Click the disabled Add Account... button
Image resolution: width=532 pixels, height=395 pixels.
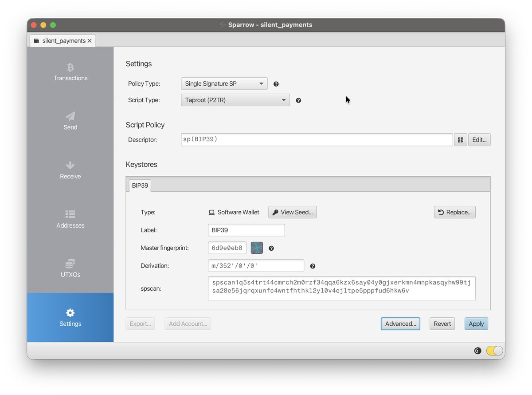click(188, 324)
